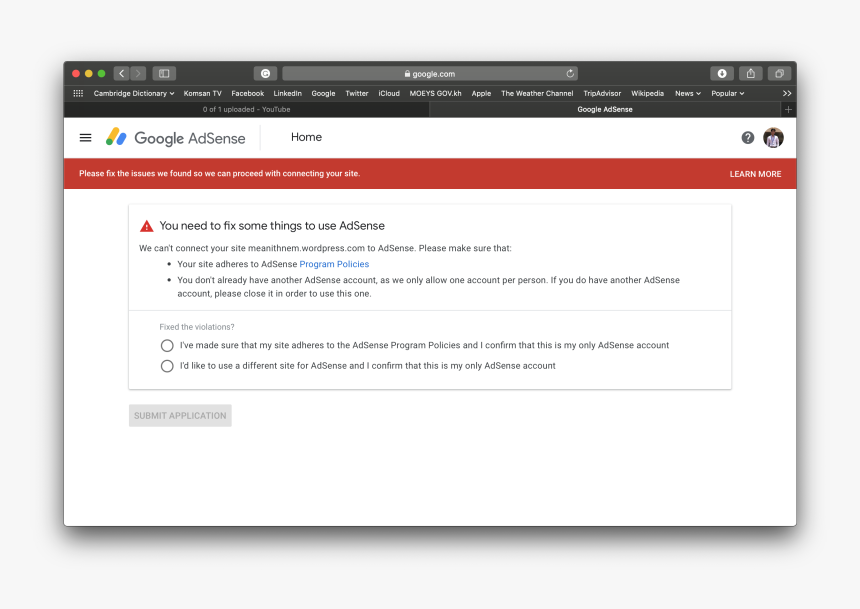Select 'I'd like to use a different site' option
Image resolution: width=860 pixels, height=609 pixels.
point(167,366)
